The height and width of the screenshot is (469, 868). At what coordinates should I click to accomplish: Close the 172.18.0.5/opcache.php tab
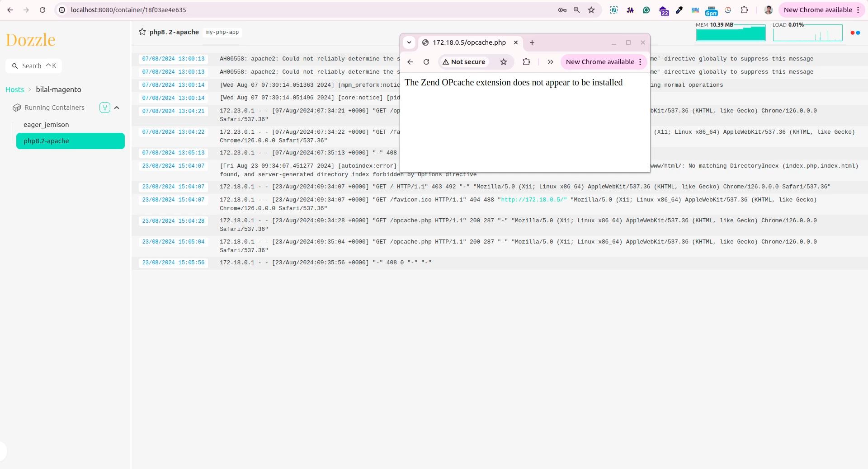point(515,42)
